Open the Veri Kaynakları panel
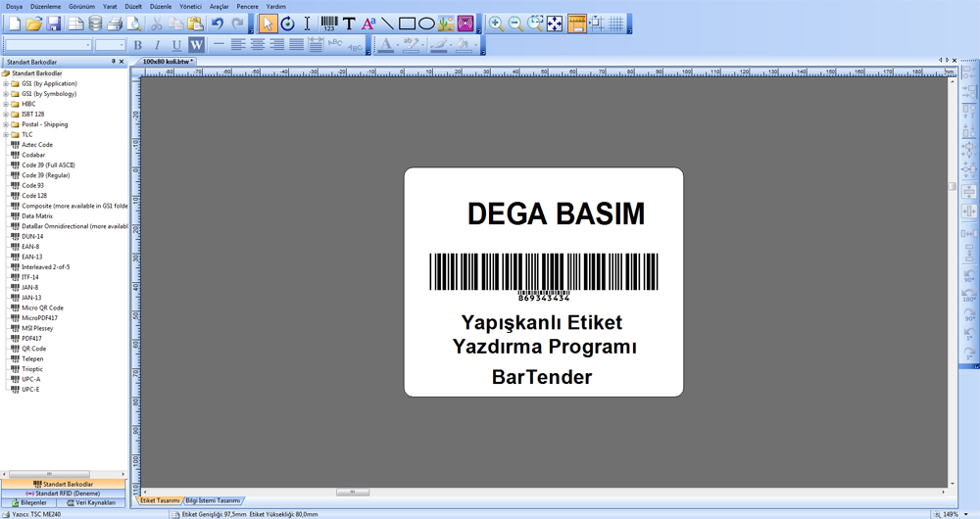The height and width of the screenshot is (519, 980). coord(91,502)
